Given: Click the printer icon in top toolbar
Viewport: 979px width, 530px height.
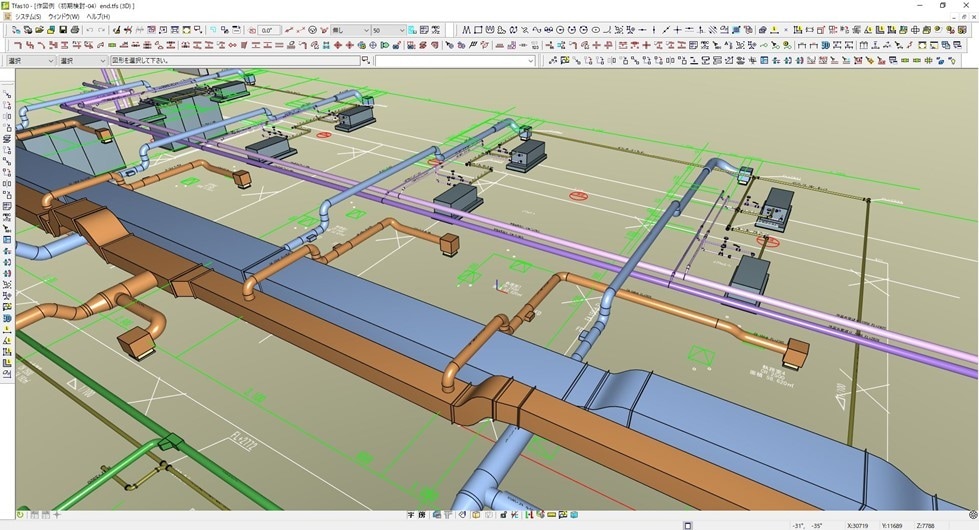Looking at the screenshot, I should pyautogui.click(x=75, y=30).
